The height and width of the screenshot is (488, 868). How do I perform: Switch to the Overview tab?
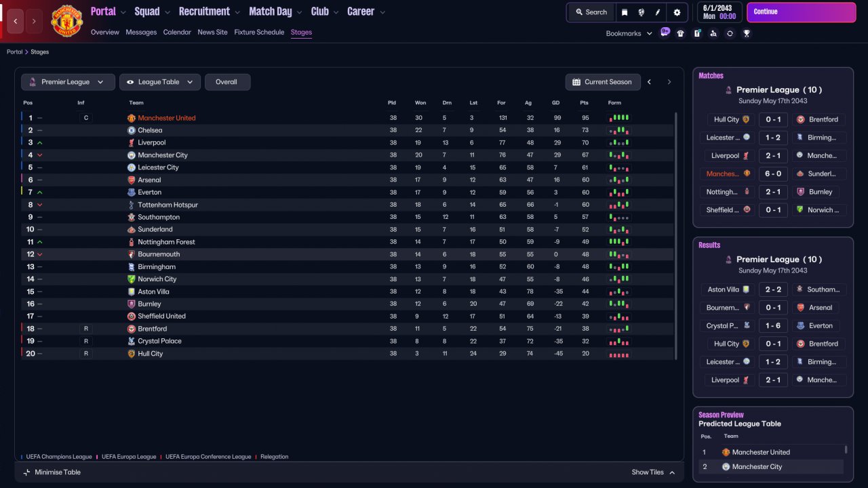pos(104,32)
